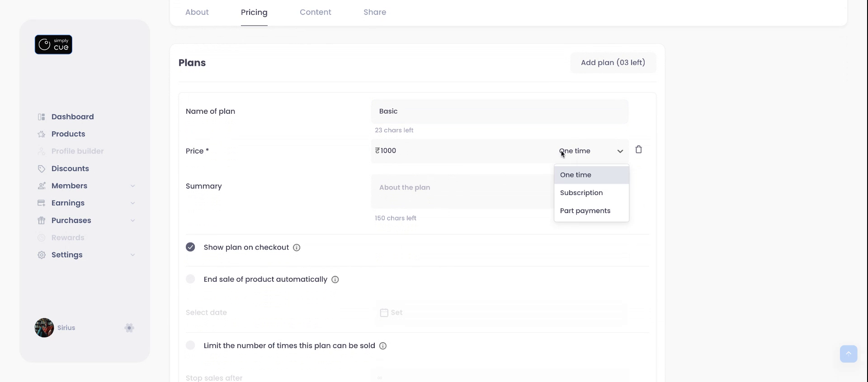Click info icon next to End sale automatically
The image size is (868, 382).
coord(335,280)
